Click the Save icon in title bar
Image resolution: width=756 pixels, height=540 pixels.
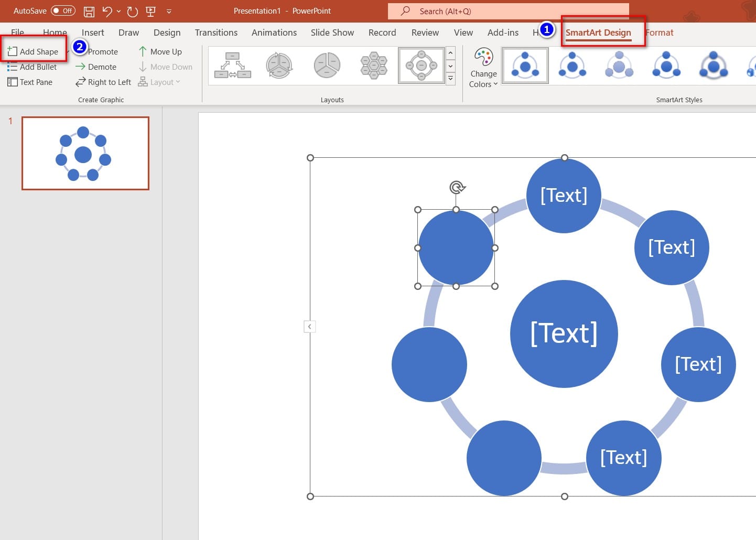(x=89, y=11)
